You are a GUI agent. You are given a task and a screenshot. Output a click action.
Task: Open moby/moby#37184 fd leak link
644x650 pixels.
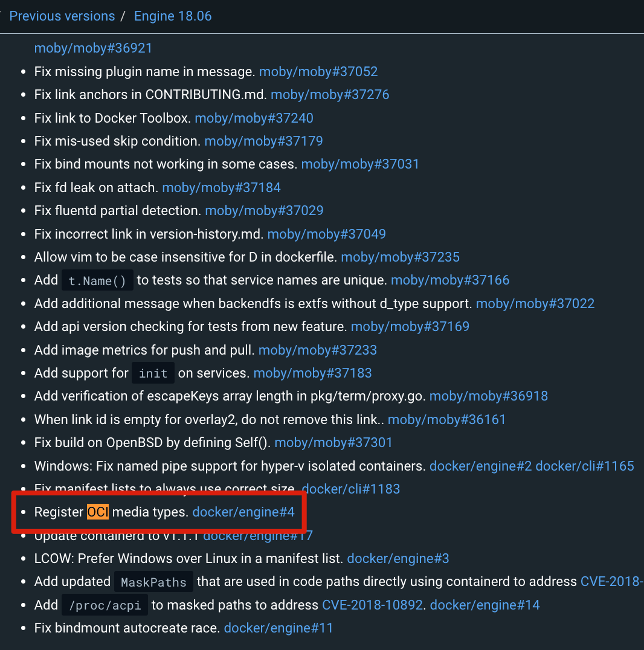[x=222, y=187]
